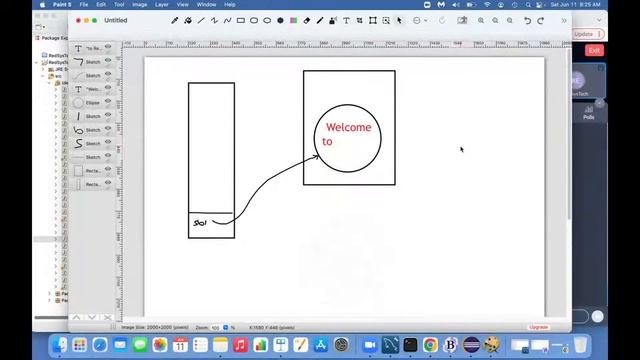Hide Sketch layer with loop thumbnail
The width and height of the screenshot is (640, 360).
(x=108, y=128)
